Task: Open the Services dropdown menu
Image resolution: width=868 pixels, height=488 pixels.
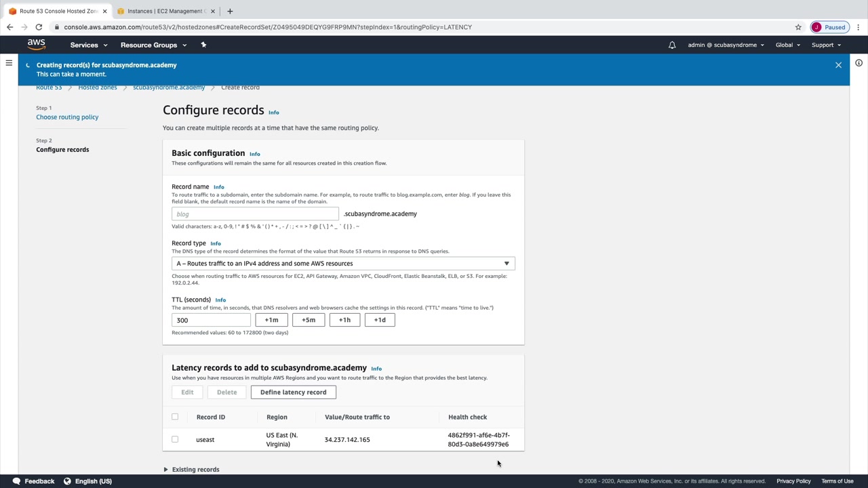Action: [89, 45]
